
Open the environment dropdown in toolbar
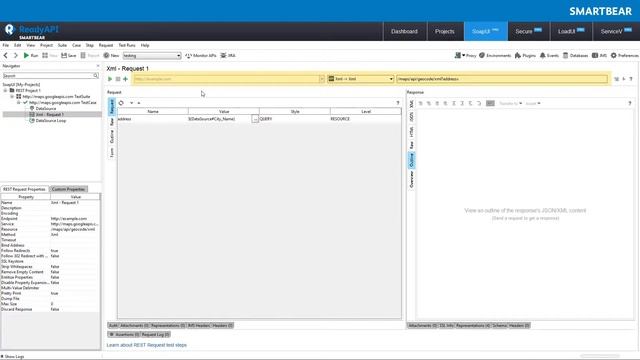tap(178, 56)
